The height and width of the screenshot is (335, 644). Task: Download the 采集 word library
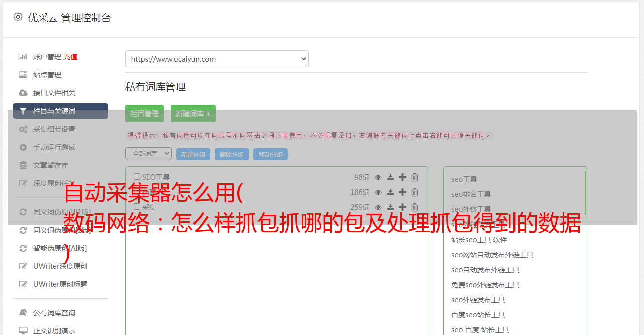(x=390, y=207)
